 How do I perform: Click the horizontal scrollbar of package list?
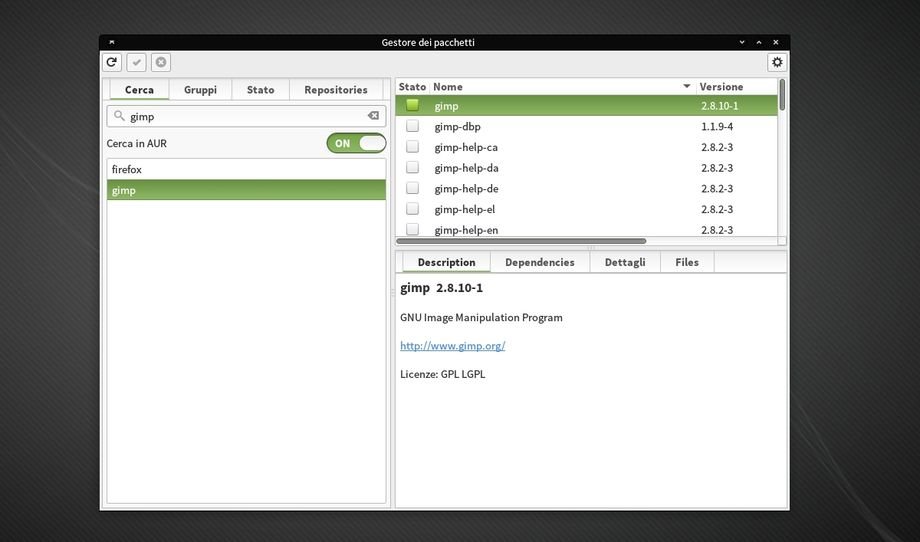coord(521,241)
